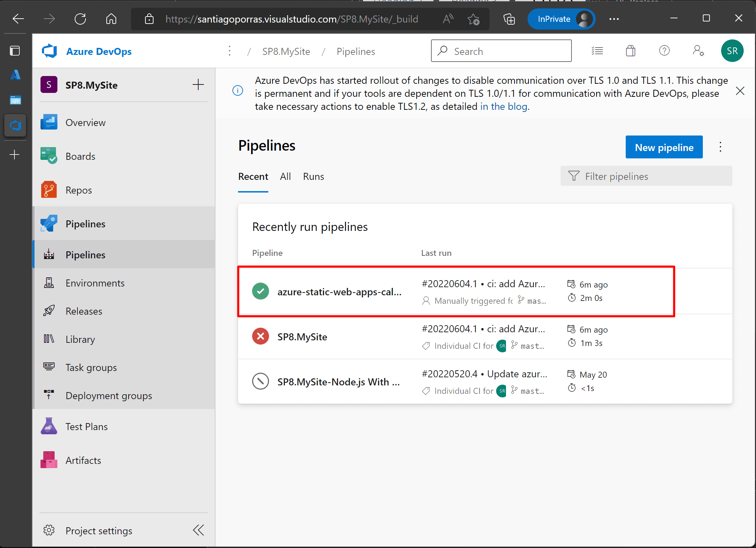
Task: Open My work items list icon
Action: (x=597, y=51)
